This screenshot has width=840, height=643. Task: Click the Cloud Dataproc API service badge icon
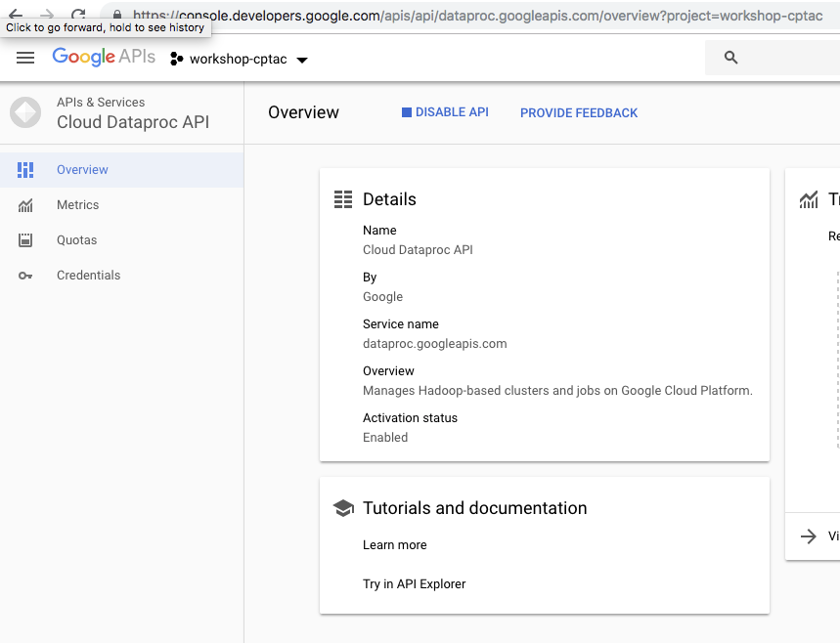24,113
